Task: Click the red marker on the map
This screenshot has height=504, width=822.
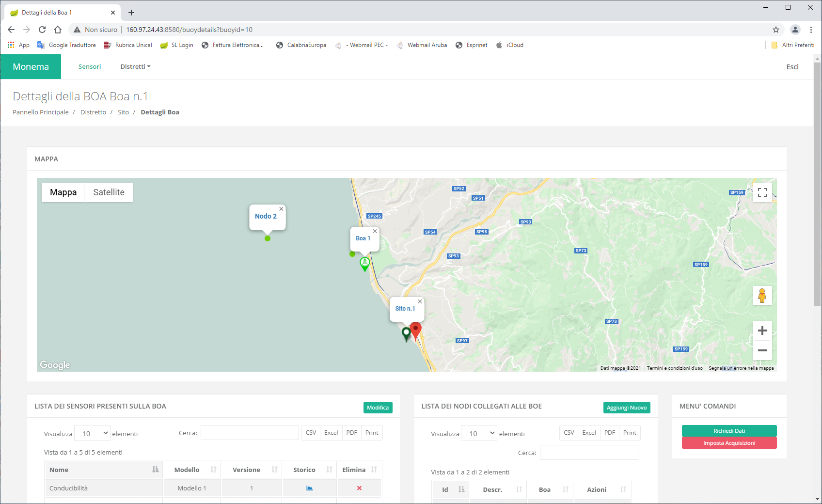Action: (x=415, y=331)
